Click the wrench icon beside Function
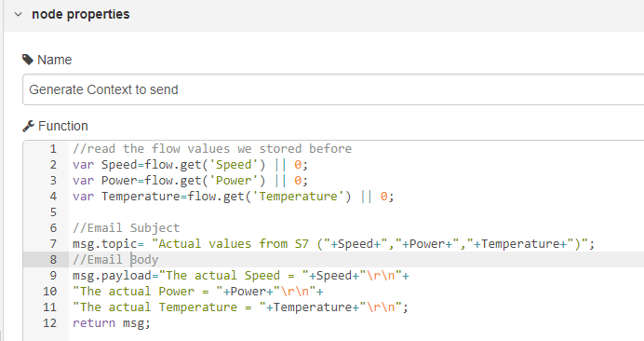 click(x=28, y=126)
